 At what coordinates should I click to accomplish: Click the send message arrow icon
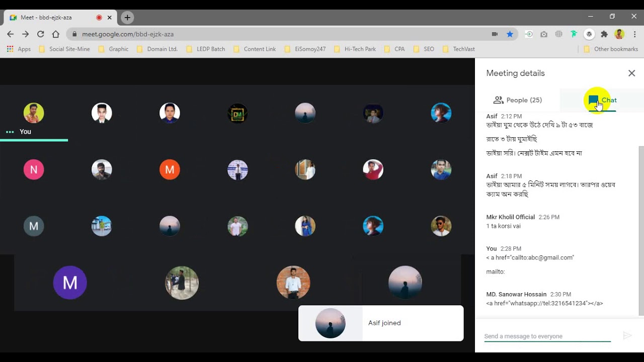(627, 335)
